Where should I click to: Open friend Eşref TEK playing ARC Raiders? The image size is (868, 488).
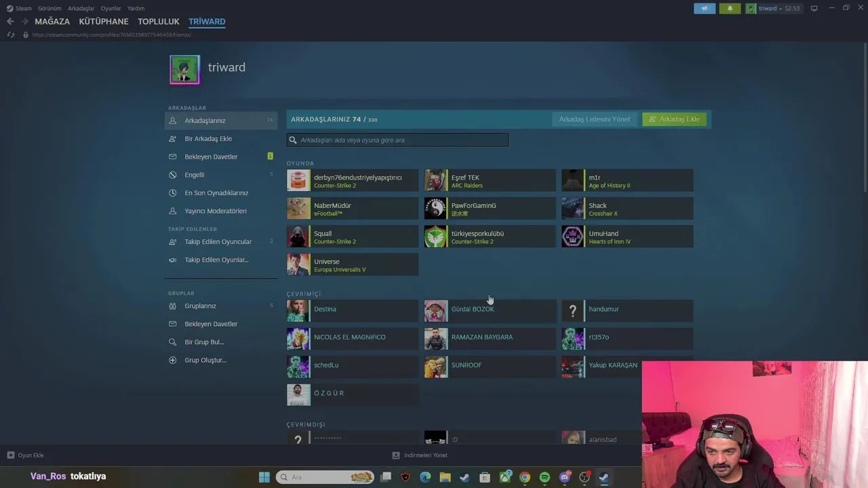point(490,181)
